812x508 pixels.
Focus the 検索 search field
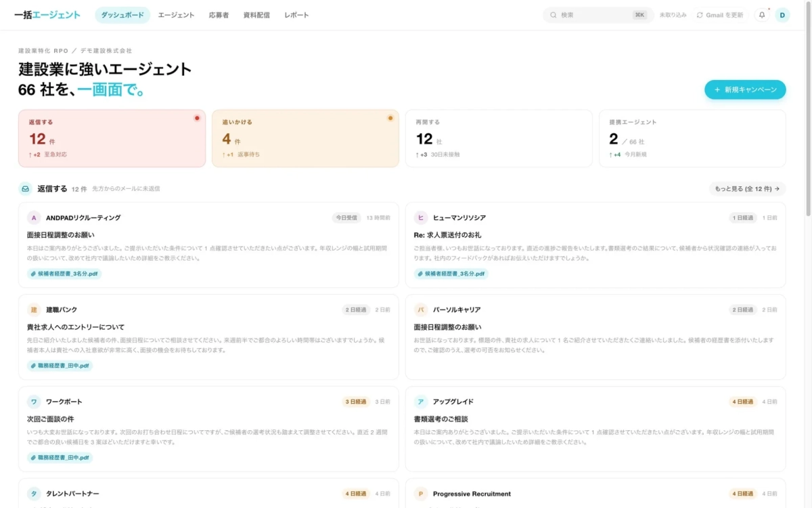(x=598, y=15)
